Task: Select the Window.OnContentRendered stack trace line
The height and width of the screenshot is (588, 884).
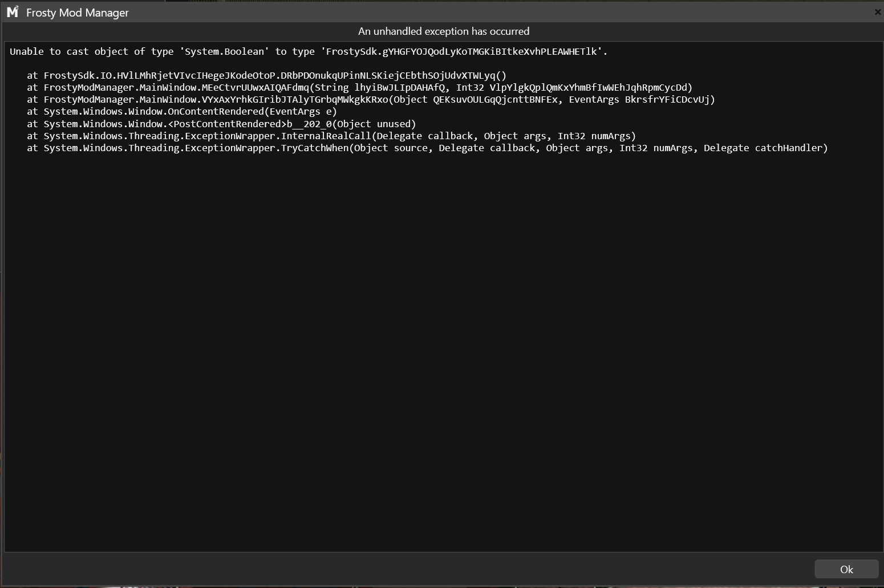Action: tap(182, 112)
